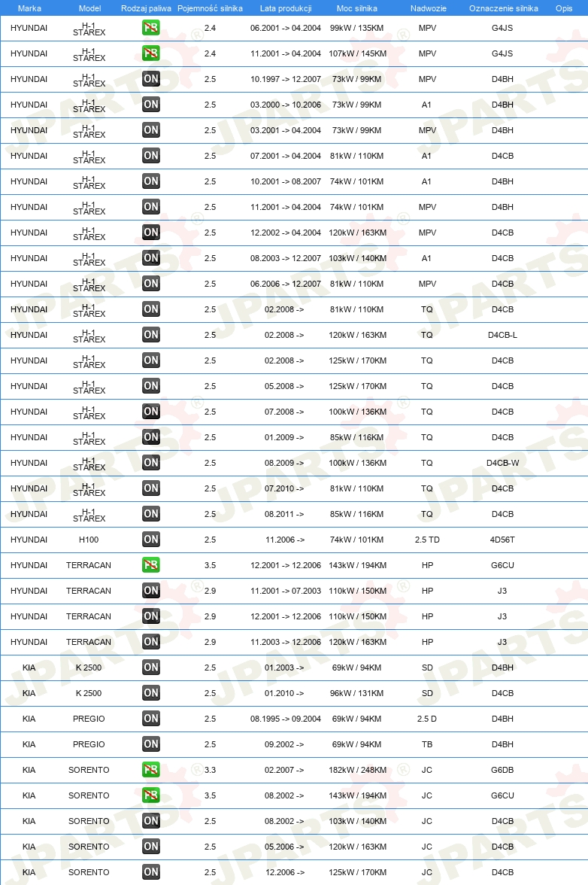Click the 01.2009 -> production date cell
This screenshot has width=588, height=885.
(x=284, y=437)
